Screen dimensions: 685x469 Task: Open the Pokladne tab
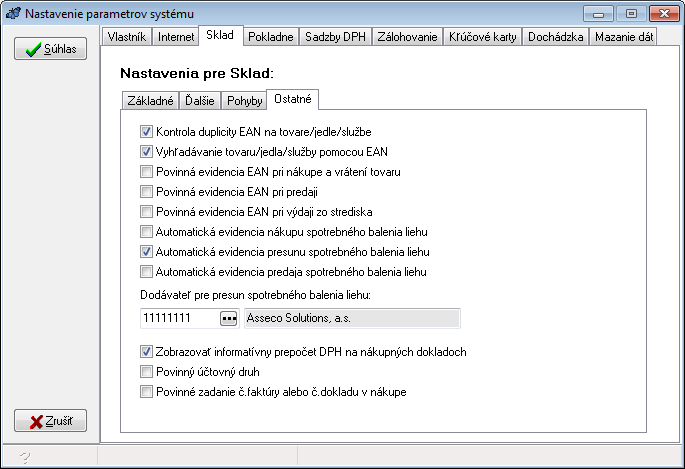pyautogui.click(x=270, y=37)
